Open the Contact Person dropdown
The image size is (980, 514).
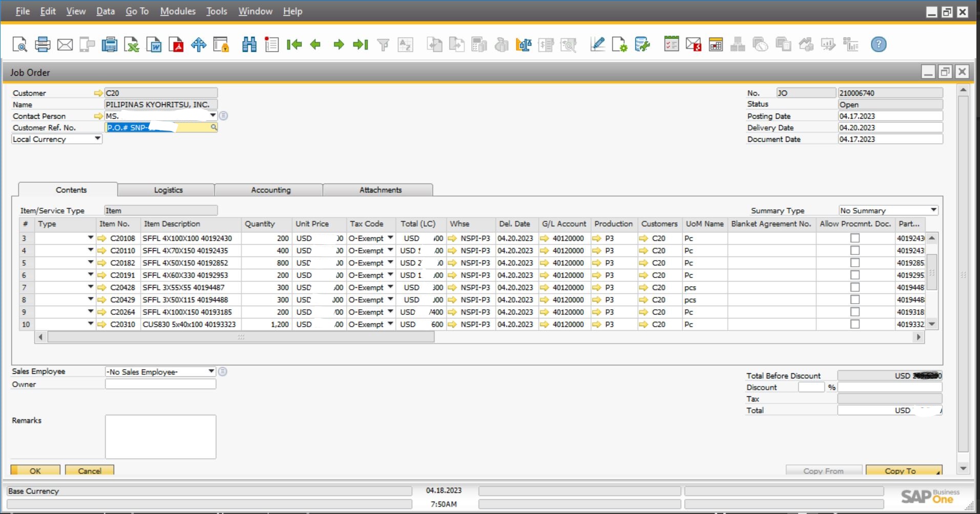pos(213,116)
